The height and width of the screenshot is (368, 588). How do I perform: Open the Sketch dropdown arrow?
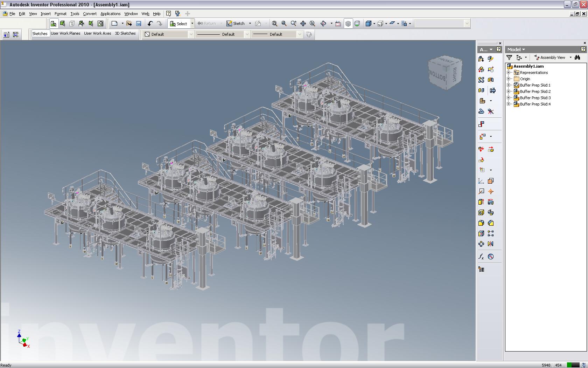pyautogui.click(x=250, y=23)
